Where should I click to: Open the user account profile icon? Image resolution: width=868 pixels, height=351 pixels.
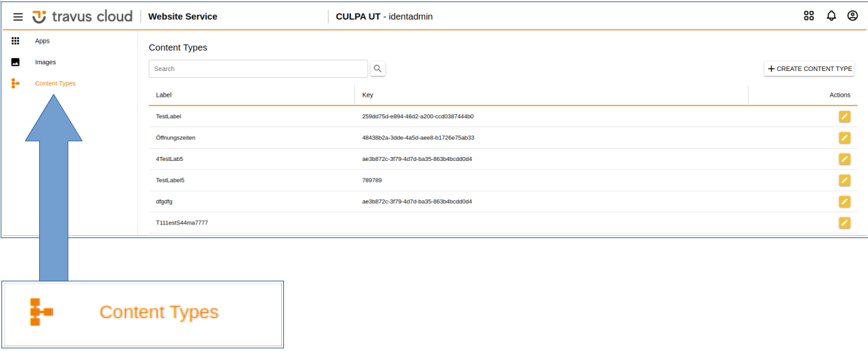click(852, 16)
